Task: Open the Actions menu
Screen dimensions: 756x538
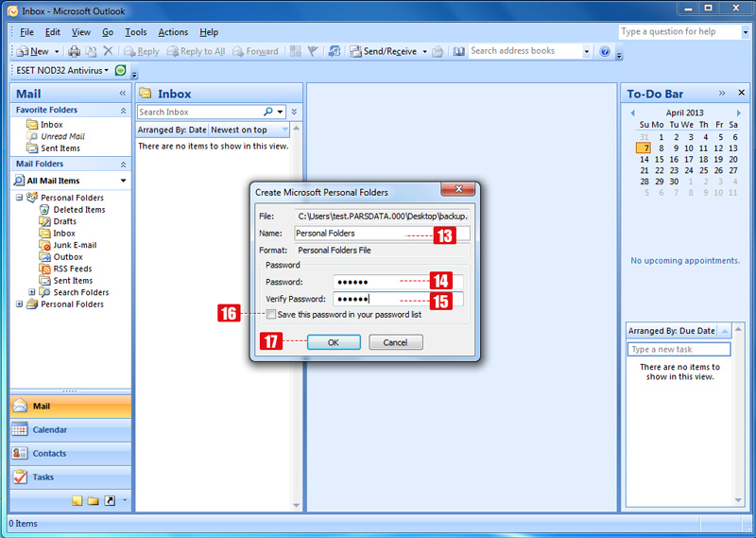Action: pos(173,32)
